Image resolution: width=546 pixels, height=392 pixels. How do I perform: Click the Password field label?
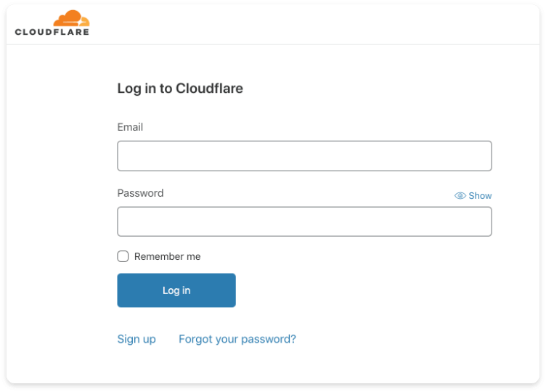click(140, 193)
